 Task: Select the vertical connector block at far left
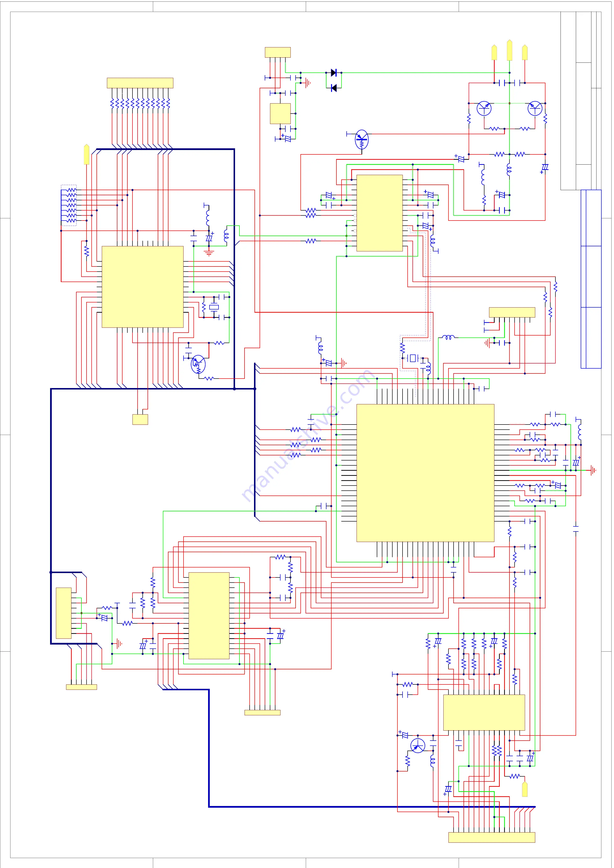tap(63, 613)
